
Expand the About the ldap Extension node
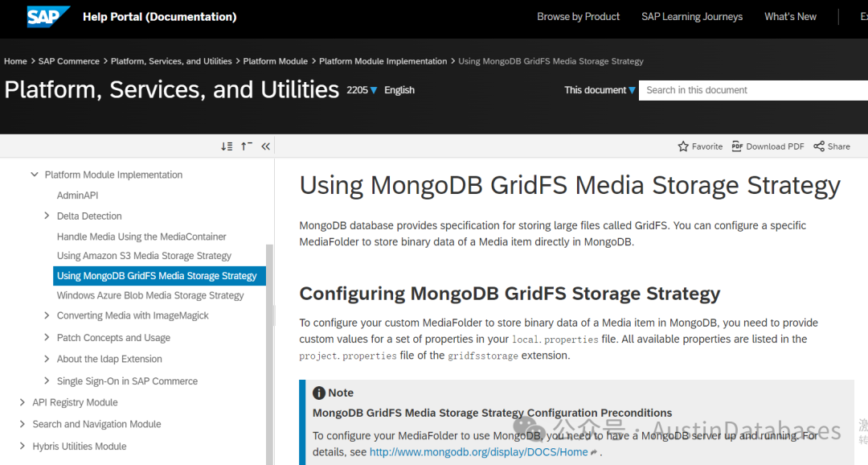point(47,359)
